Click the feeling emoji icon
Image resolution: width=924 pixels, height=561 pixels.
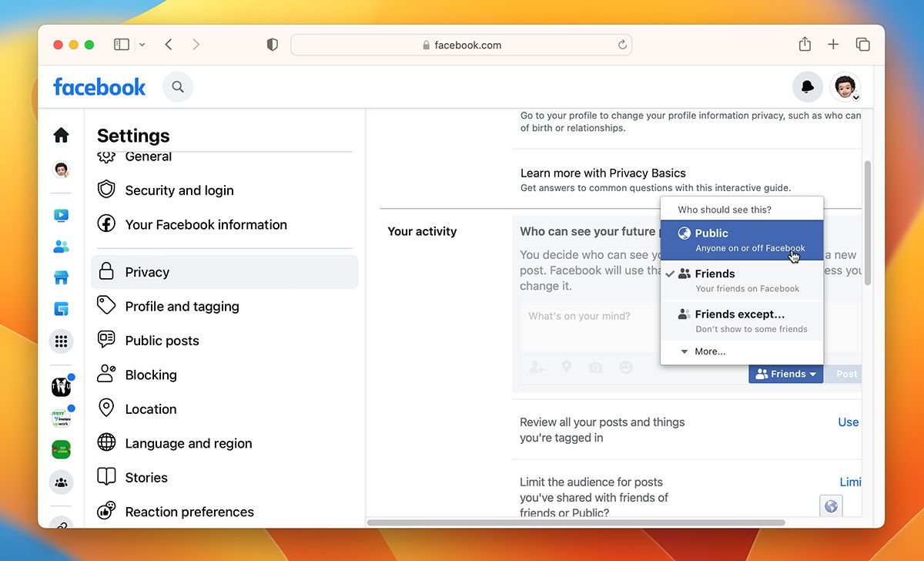pyautogui.click(x=626, y=368)
